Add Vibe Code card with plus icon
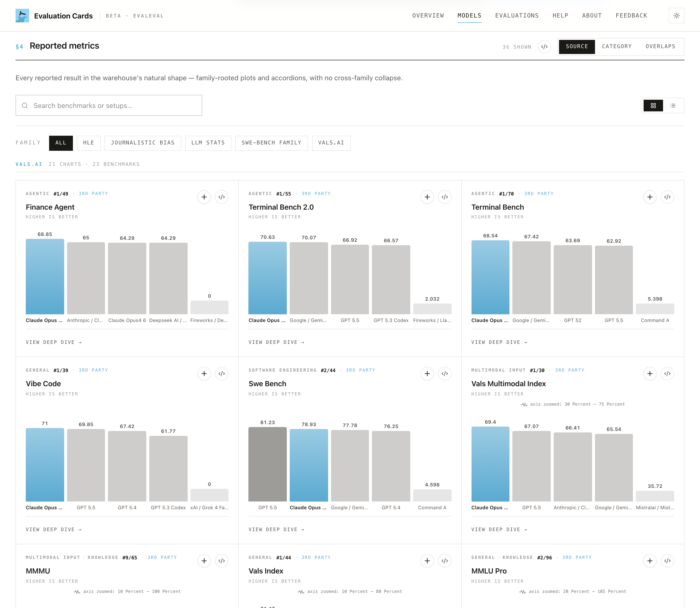The image size is (700, 608). 204,374
